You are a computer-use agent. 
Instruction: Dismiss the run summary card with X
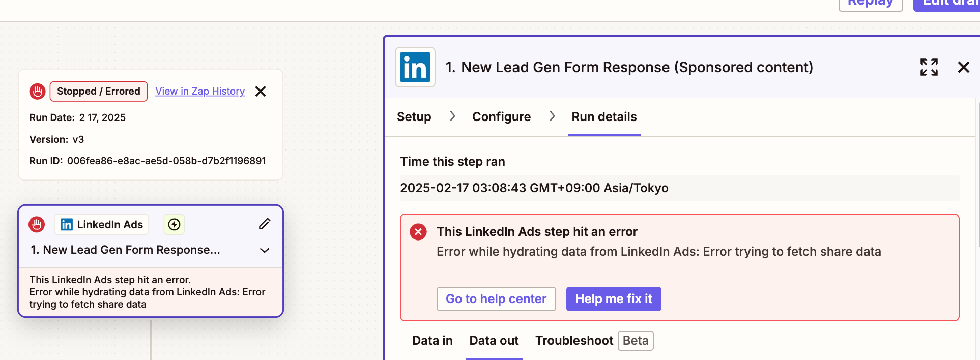pos(261,92)
